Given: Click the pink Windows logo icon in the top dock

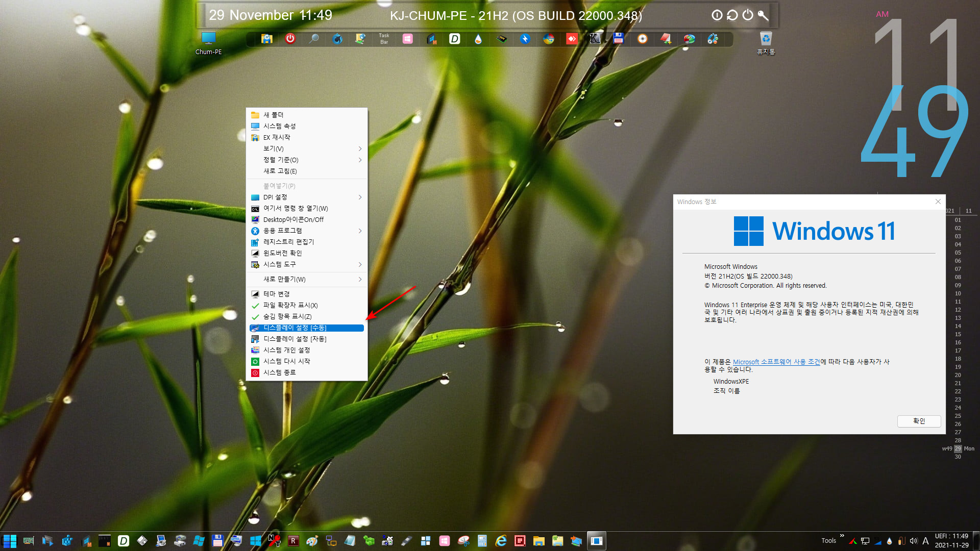Looking at the screenshot, I should (407, 39).
